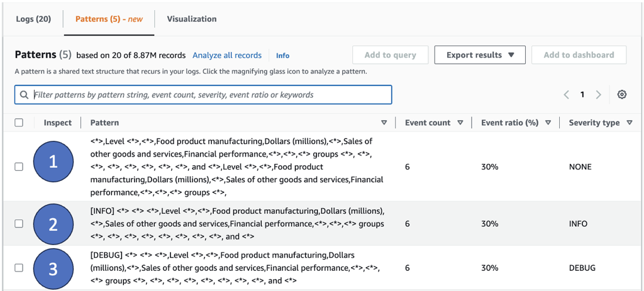Open Export results dropdown

(480, 55)
